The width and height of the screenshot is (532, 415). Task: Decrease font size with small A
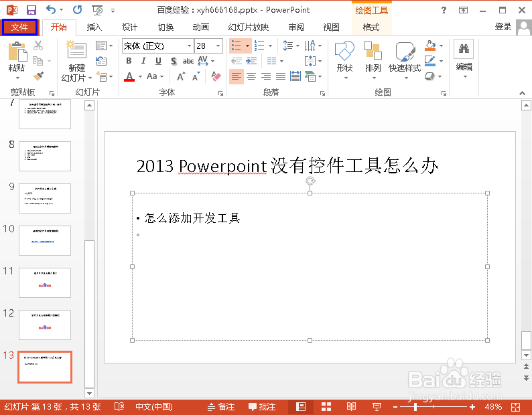tap(196, 76)
